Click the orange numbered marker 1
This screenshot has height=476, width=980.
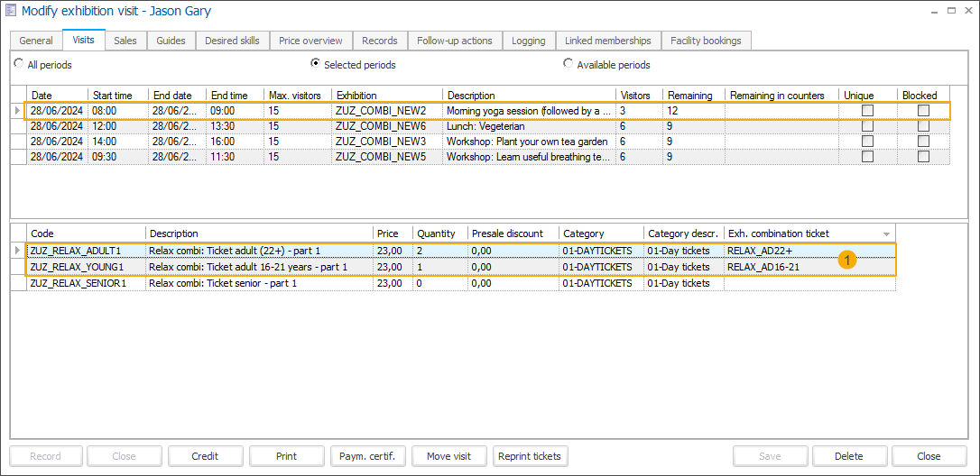pos(846,259)
